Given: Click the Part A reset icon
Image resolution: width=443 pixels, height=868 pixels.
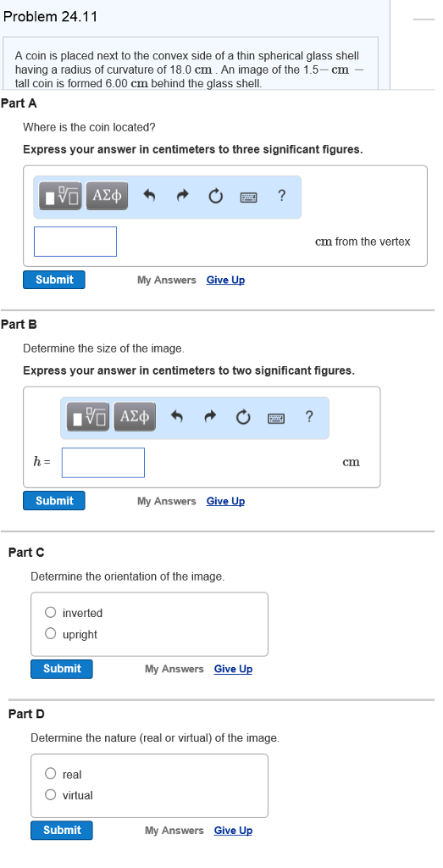Looking at the screenshot, I should [216, 196].
